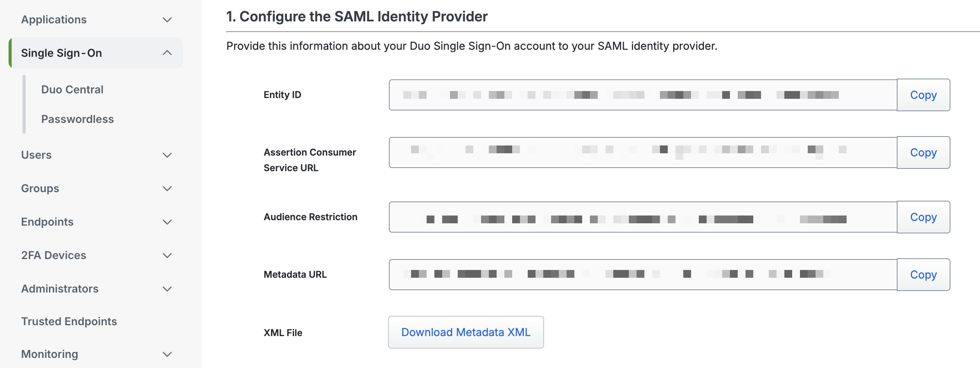The image size is (980, 368).
Task: Copy the Metadata URL
Action: click(x=923, y=275)
